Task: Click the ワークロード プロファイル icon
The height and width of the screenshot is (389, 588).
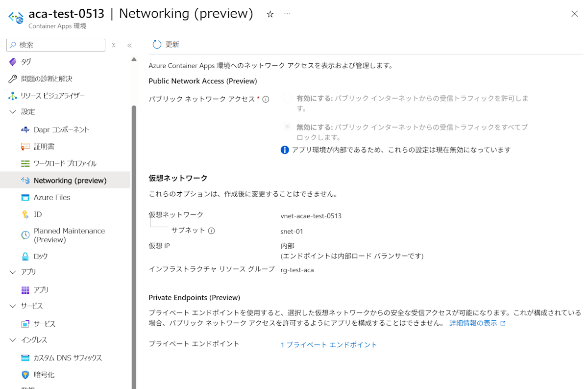Action: tap(25, 163)
